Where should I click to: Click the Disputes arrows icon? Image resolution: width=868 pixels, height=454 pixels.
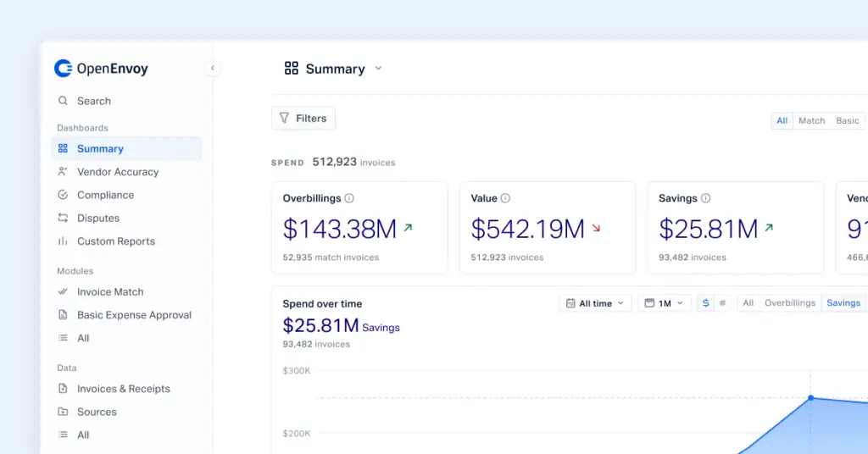point(63,218)
